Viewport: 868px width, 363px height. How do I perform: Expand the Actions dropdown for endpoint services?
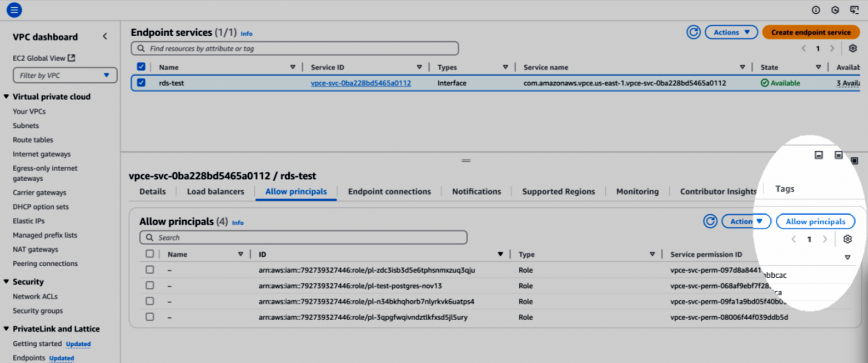click(x=731, y=32)
